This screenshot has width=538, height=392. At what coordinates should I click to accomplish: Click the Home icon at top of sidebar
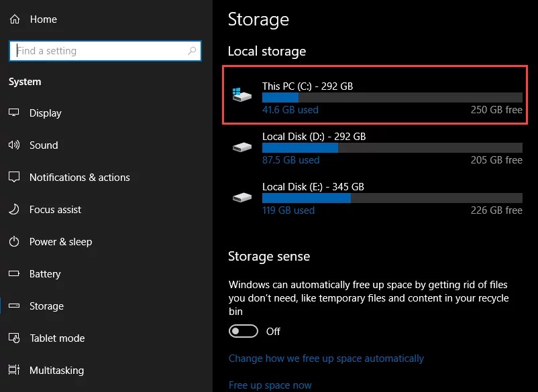pos(13,19)
